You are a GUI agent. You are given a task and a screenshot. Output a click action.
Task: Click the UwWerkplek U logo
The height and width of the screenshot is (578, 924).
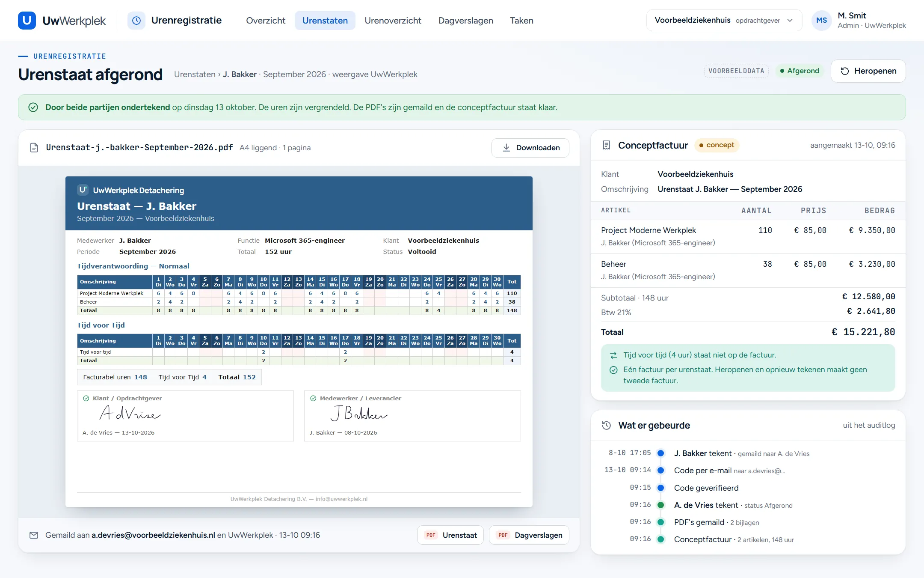pos(27,21)
